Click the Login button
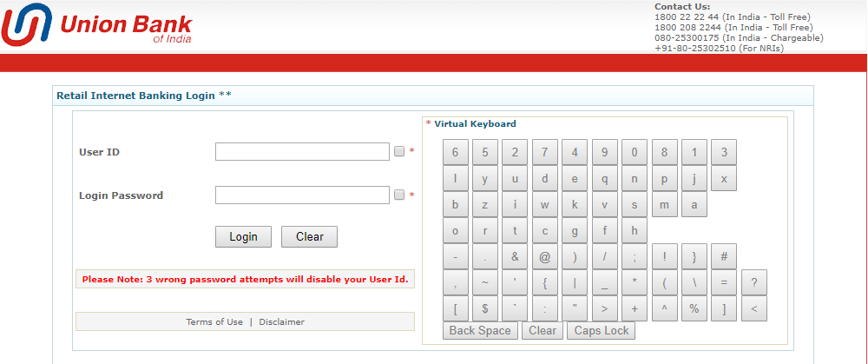 click(244, 236)
